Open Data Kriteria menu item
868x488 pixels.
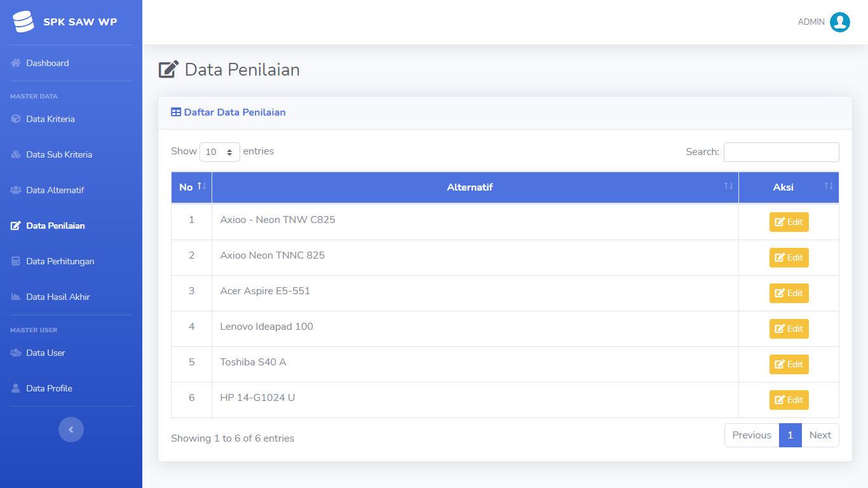(x=71, y=119)
